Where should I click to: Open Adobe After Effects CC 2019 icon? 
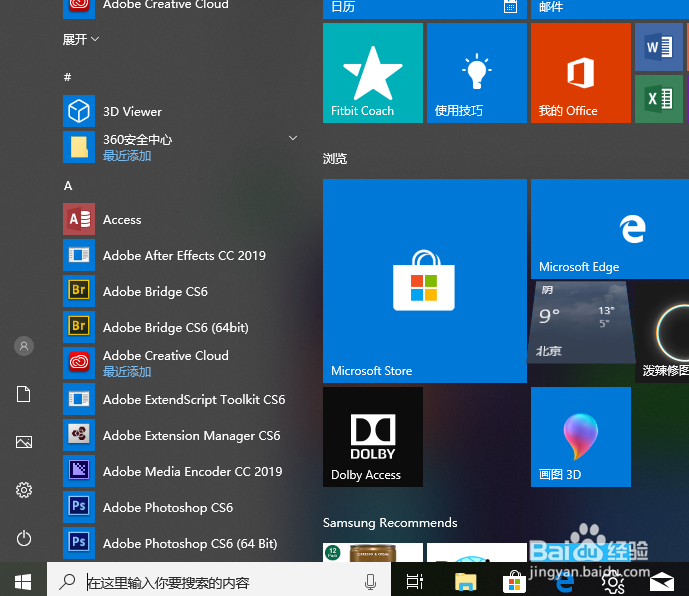[x=79, y=255]
